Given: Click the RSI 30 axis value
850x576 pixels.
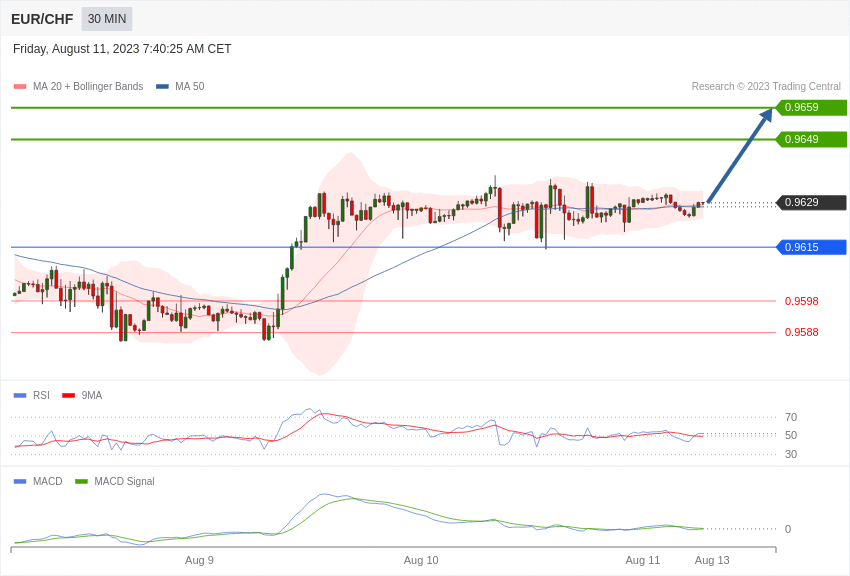Looking at the screenshot, I should click(791, 454).
